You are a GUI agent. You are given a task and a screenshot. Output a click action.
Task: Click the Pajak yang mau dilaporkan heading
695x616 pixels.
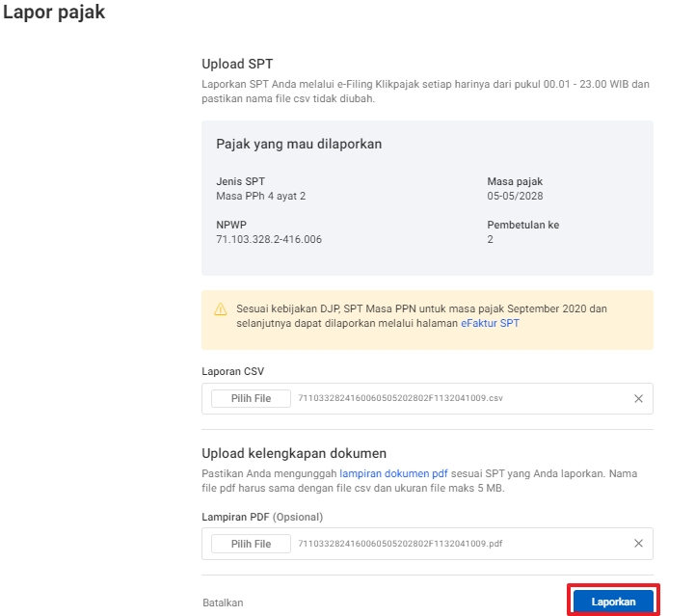pyautogui.click(x=299, y=144)
